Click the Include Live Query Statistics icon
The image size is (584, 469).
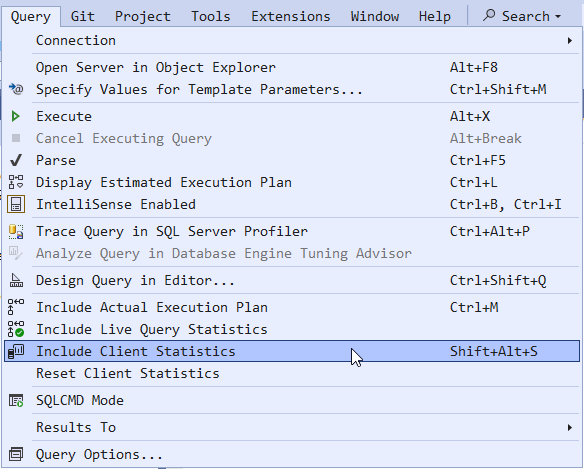click(16, 329)
